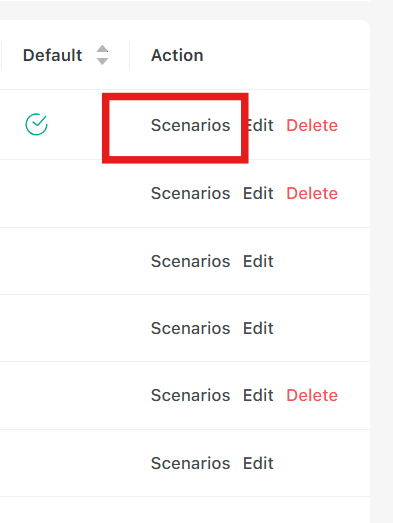Edit the sixth row entry
The height and width of the screenshot is (523, 393).
pos(258,463)
